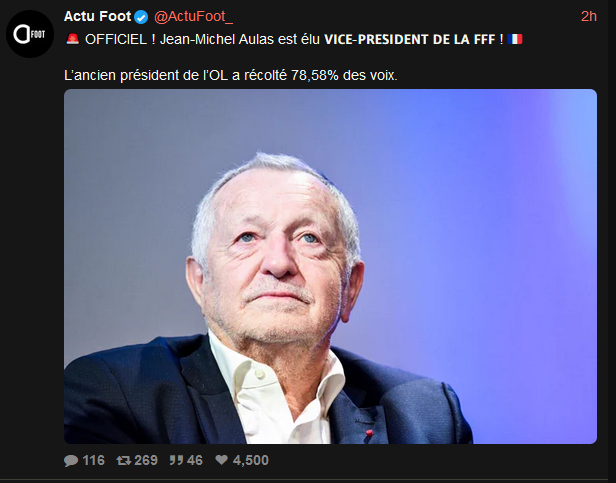The image size is (616, 483).
Task: Open the Actu Foot profile avatar
Action: tap(30, 34)
